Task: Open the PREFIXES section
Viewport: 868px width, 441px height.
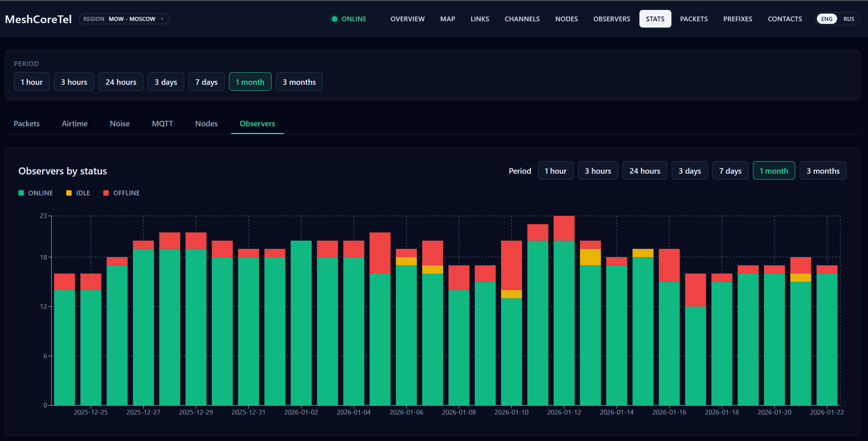Action: [738, 19]
